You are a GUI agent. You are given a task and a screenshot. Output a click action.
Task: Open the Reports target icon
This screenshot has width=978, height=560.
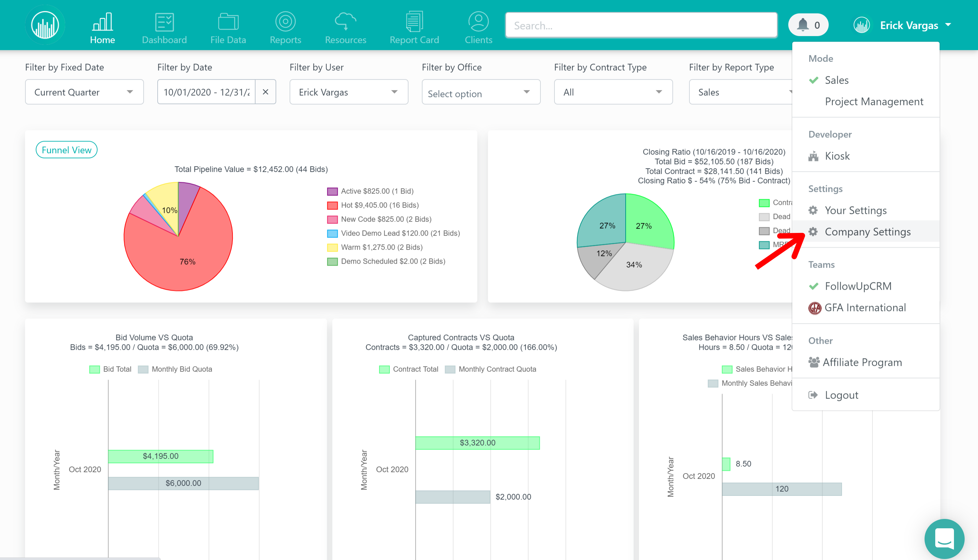(x=285, y=22)
